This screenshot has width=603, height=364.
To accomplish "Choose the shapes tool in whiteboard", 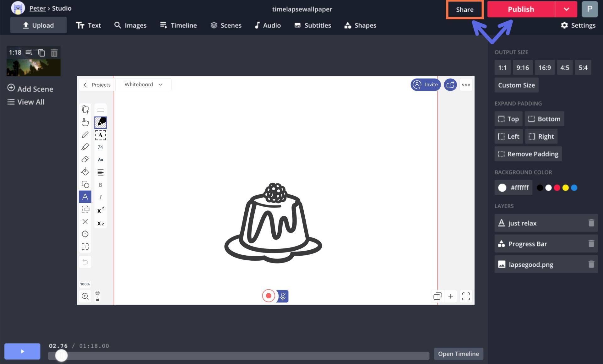I will click(85, 184).
